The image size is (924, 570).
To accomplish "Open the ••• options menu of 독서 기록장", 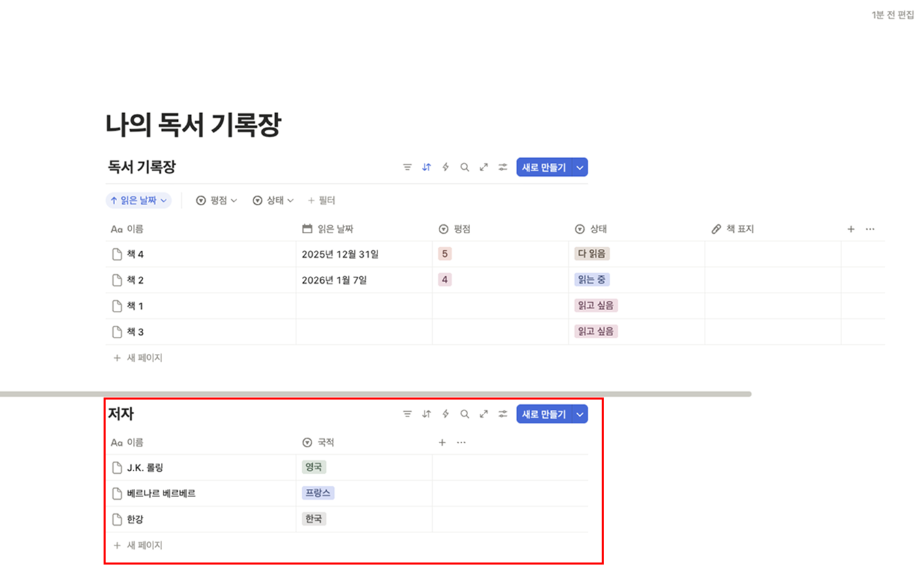I will pos(869,229).
